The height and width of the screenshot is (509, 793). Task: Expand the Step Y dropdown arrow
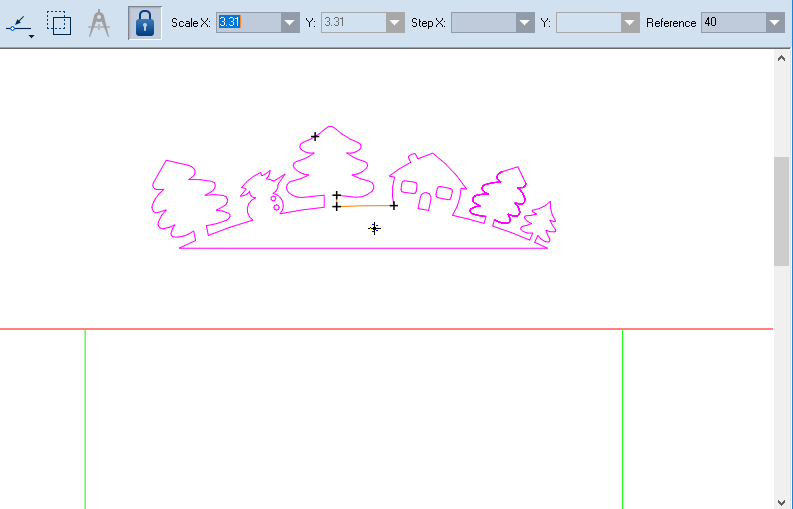coord(629,22)
